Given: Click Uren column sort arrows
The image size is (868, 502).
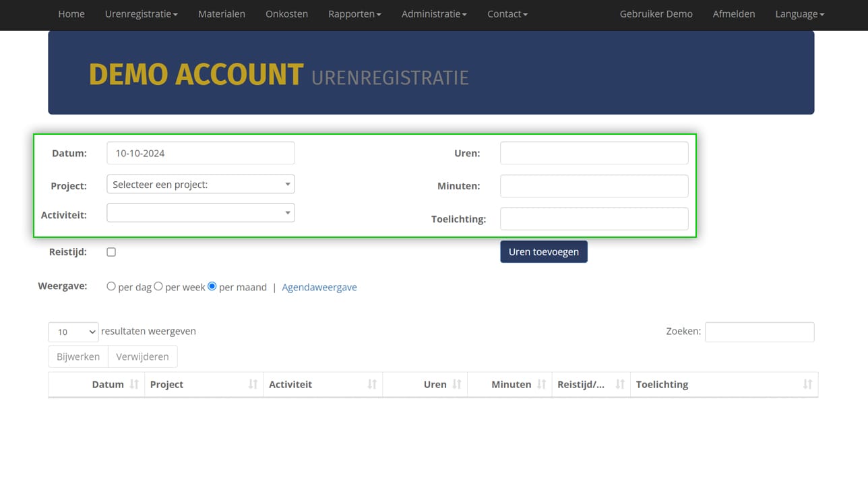Looking at the screenshot, I should (x=457, y=385).
